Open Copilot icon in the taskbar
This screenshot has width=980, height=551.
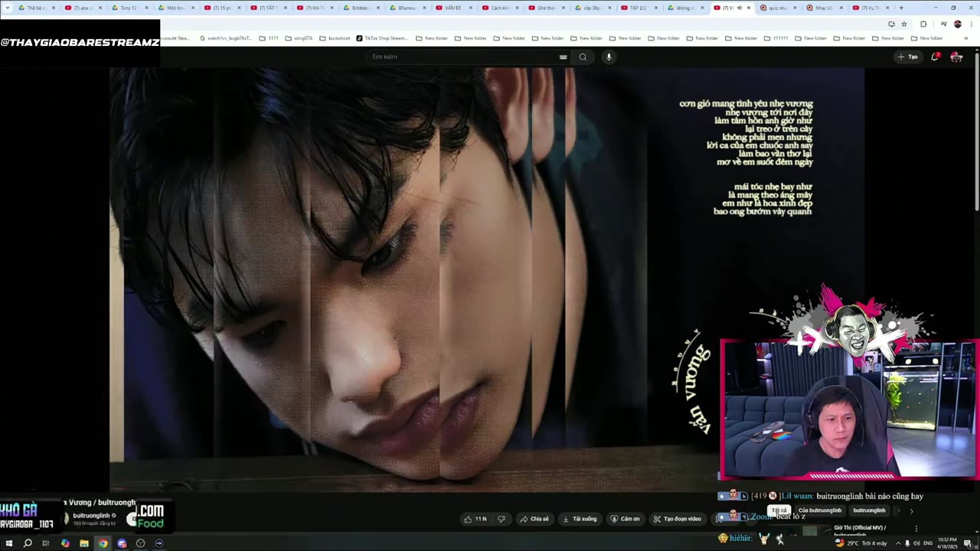pyautogui.click(x=65, y=543)
